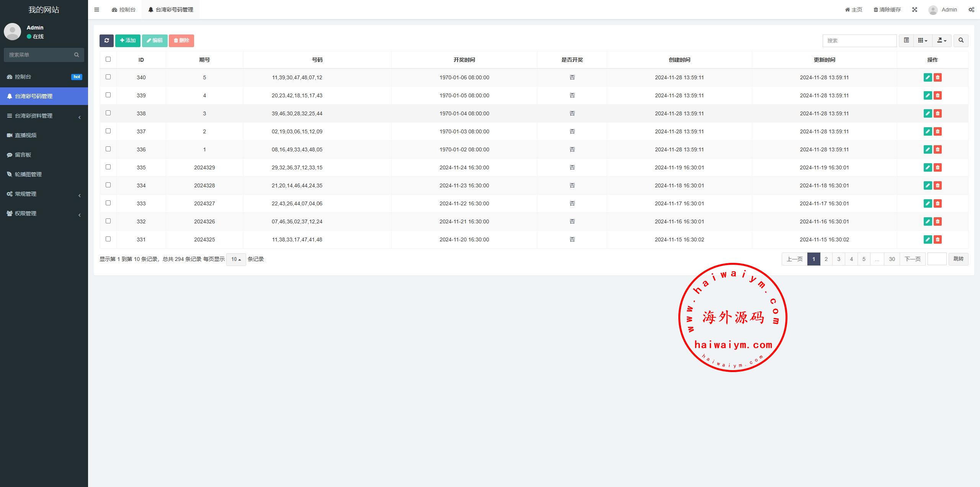Check the select-all checkbox in header
980x487 pixels.
point(108,59)
